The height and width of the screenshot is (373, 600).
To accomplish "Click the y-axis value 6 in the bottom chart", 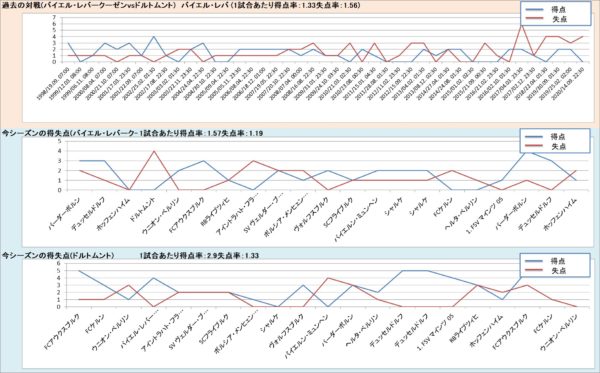I will click(59, 263).
